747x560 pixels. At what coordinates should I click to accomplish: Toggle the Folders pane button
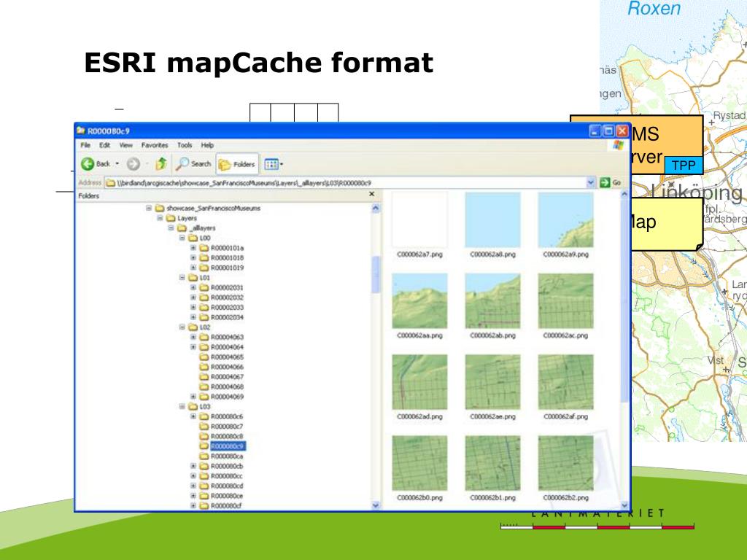point(237,164)
